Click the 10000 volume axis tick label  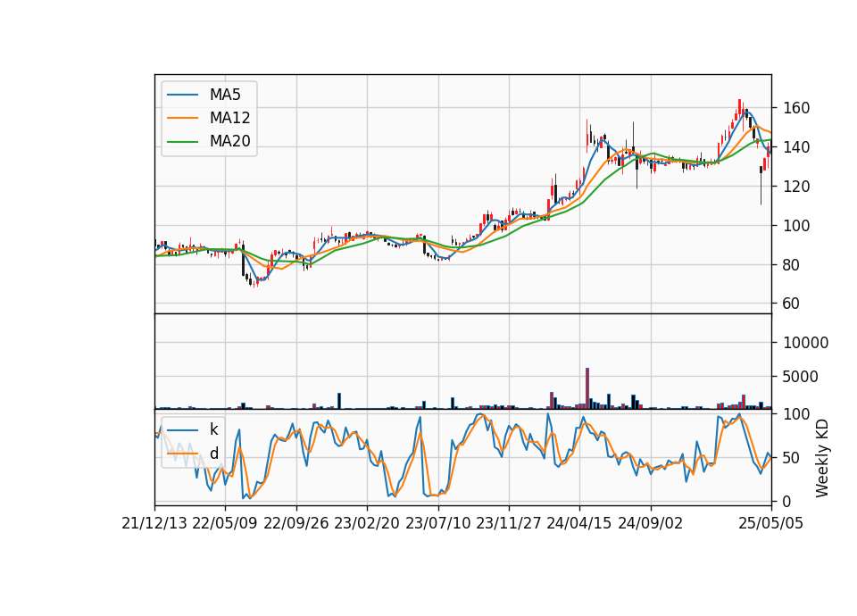tap(805, 343)
